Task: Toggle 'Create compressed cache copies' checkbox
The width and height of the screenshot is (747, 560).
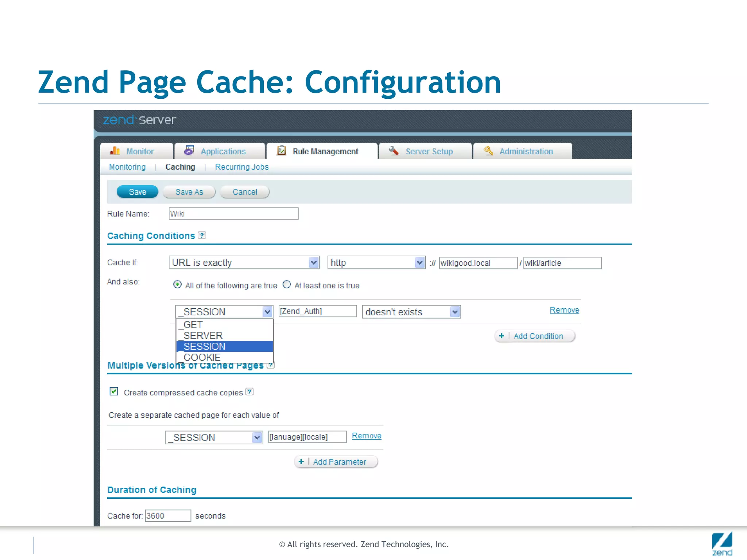Action: [x=114, y=392]
